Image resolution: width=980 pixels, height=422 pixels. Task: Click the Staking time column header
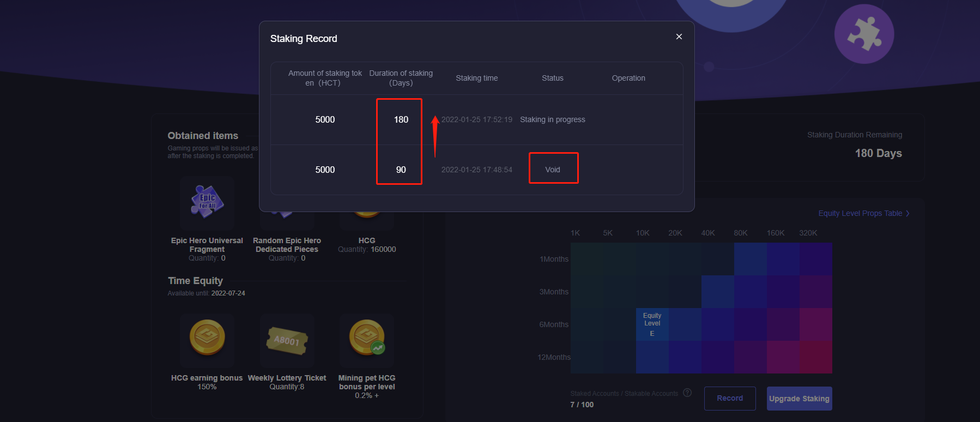pos(476,78)
